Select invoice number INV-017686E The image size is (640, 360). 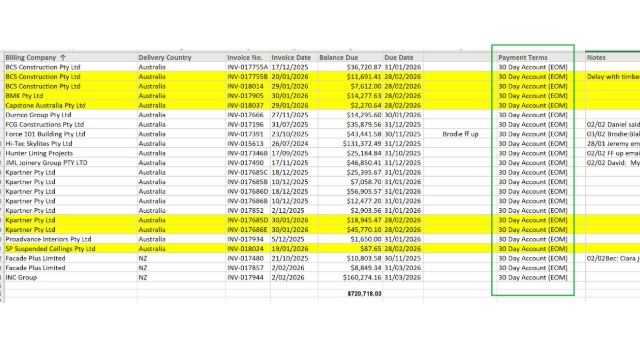tap(247, 230)
